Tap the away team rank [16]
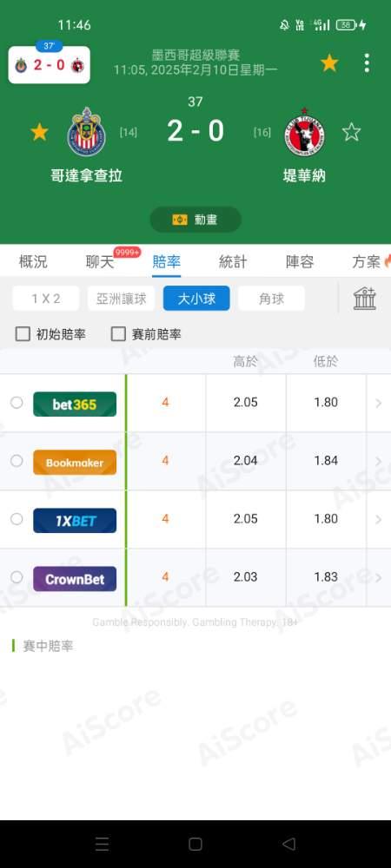Screen dimensions: 391x868 pyautogui.click(x=262, y=132)
